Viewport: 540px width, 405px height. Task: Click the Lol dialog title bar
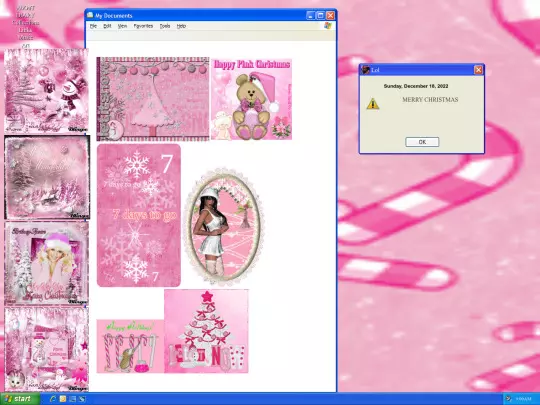click(422, 70)
